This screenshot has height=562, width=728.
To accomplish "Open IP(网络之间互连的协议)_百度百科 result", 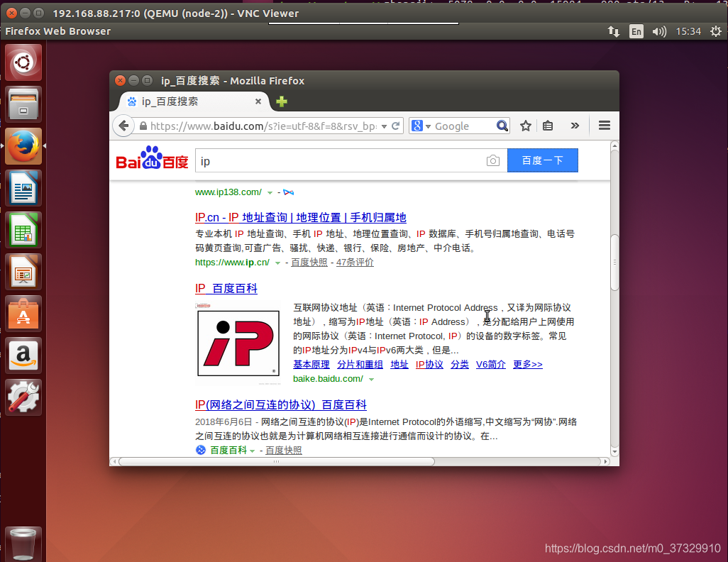I will 281,404.
